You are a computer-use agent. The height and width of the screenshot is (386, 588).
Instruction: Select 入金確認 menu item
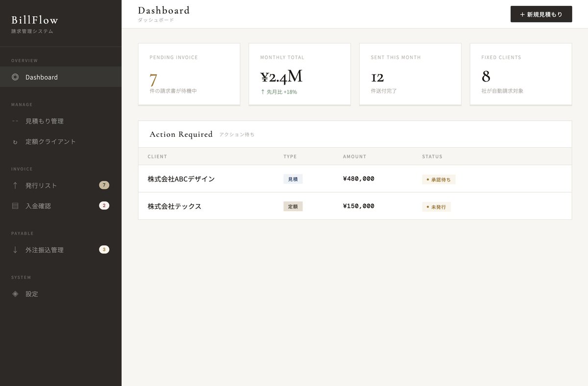pos(61,206)
